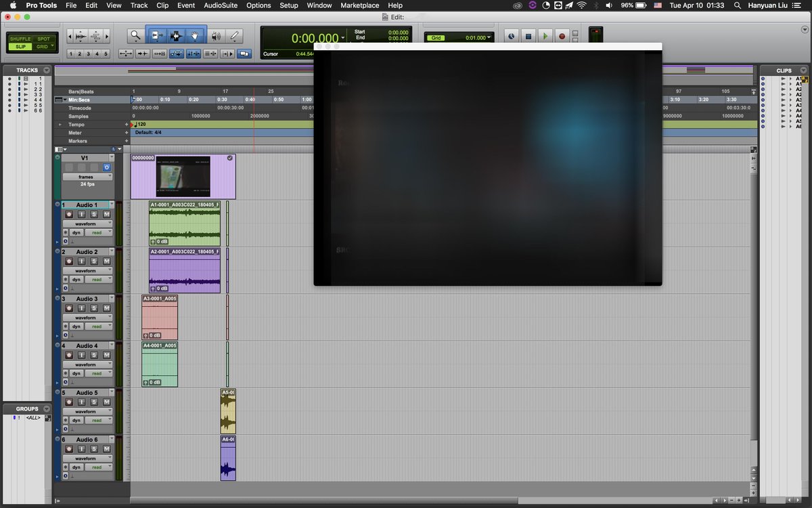Enable Shuffle edit mode
The image size is (812, 508).
tap(20, 39)
